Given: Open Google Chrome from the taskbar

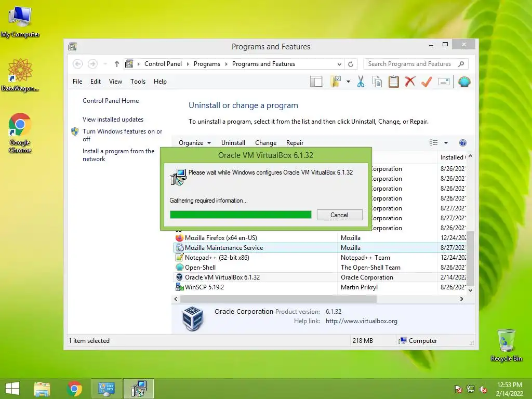Looking at the screenshot, I should pyautogui.click(x=74, y=389).
